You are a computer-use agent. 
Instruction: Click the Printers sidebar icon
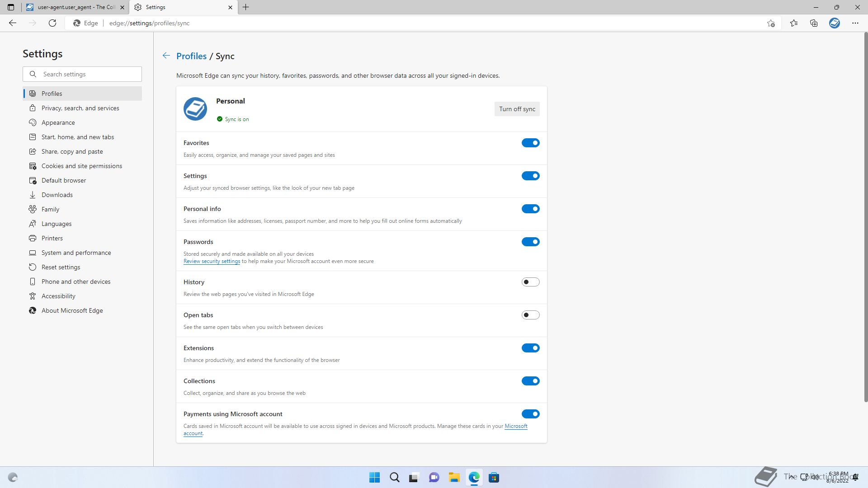pos(33,238)
